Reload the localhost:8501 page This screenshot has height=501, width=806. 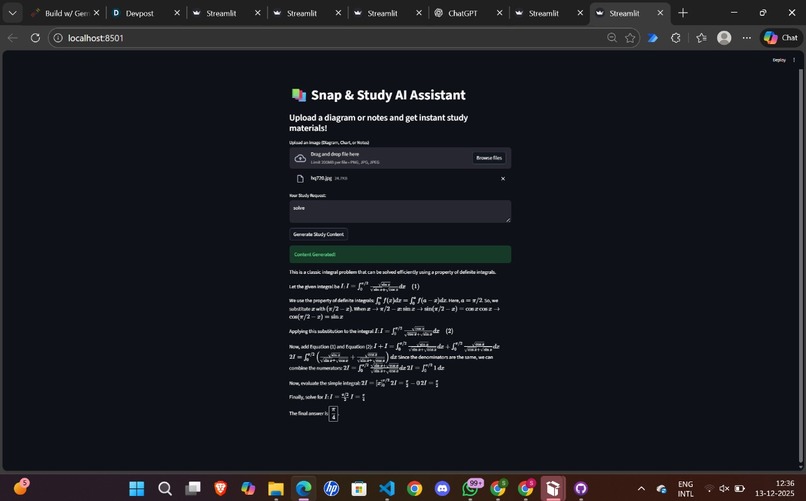(x=35, y=38)
